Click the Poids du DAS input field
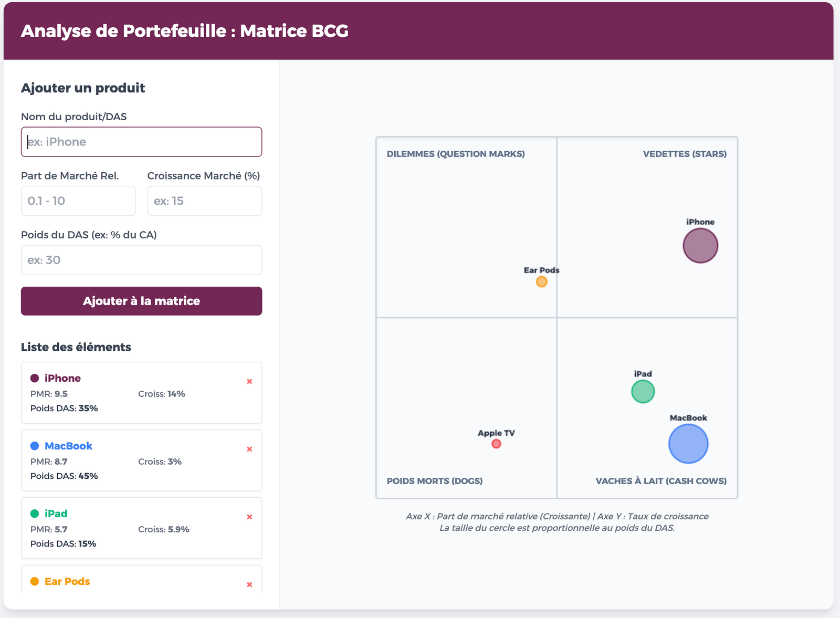Screen dimensions: 840x618 click(x=141, y=260)
